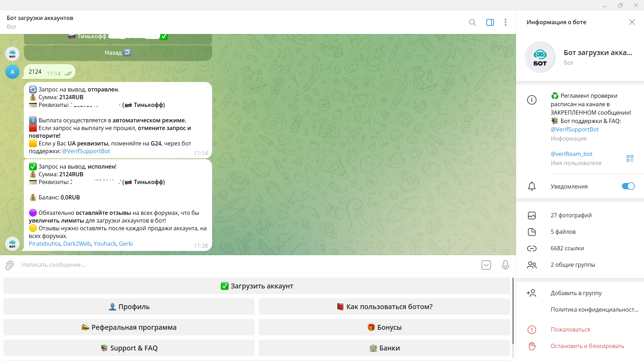Viewport: 644px width, 361px height.
Task: Open the three-dot chat menu
Action: [505, 22]
